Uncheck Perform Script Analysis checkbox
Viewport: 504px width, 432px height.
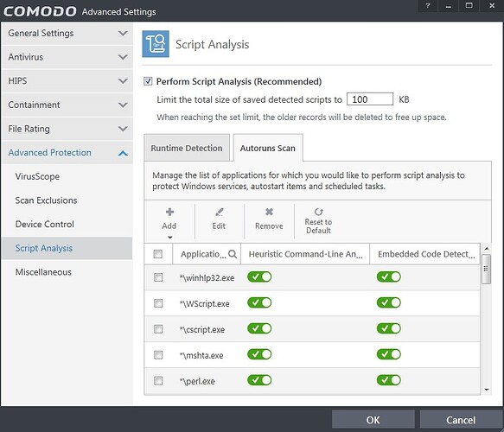[x=148, y=81]
